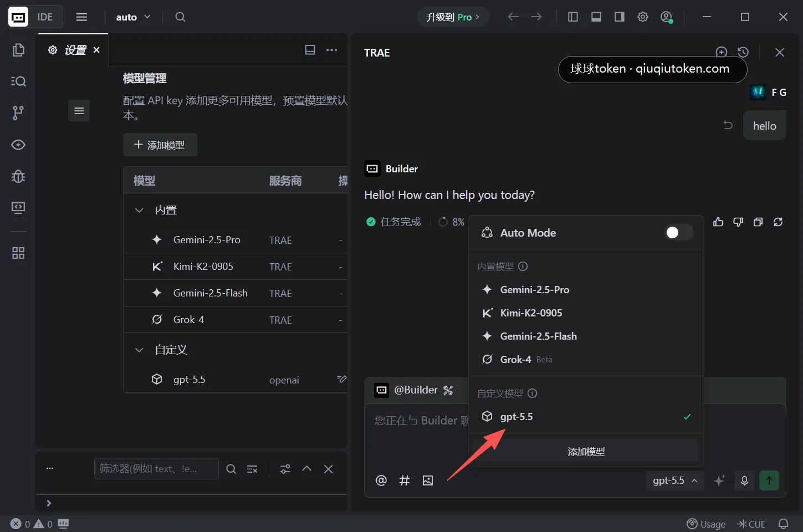
Task: Click the 升级到 Pro button
Action: pos(453,17)
